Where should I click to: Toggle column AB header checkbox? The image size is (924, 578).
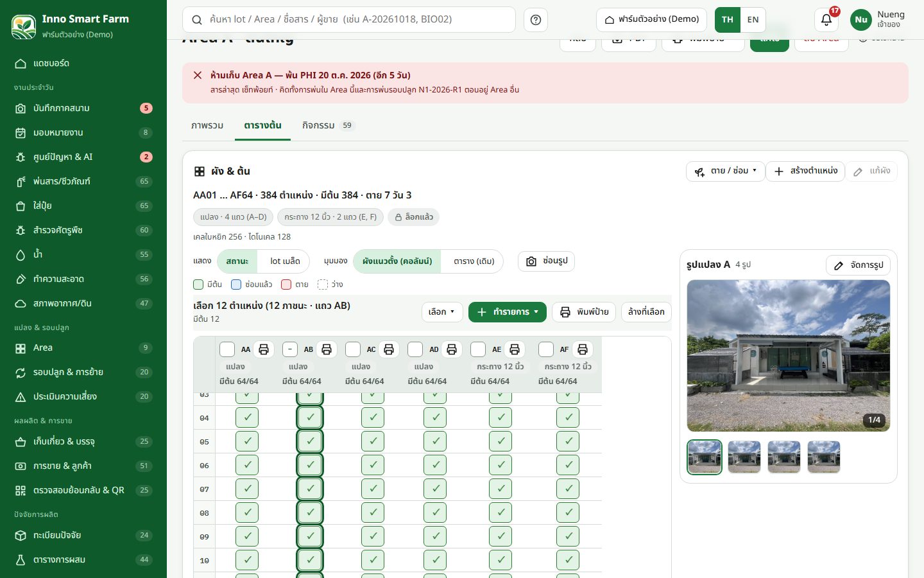[290, 349]
